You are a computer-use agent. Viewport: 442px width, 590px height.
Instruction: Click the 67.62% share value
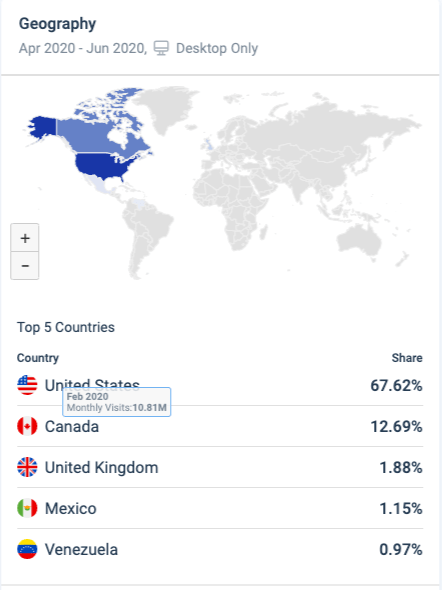coord(396,385)
